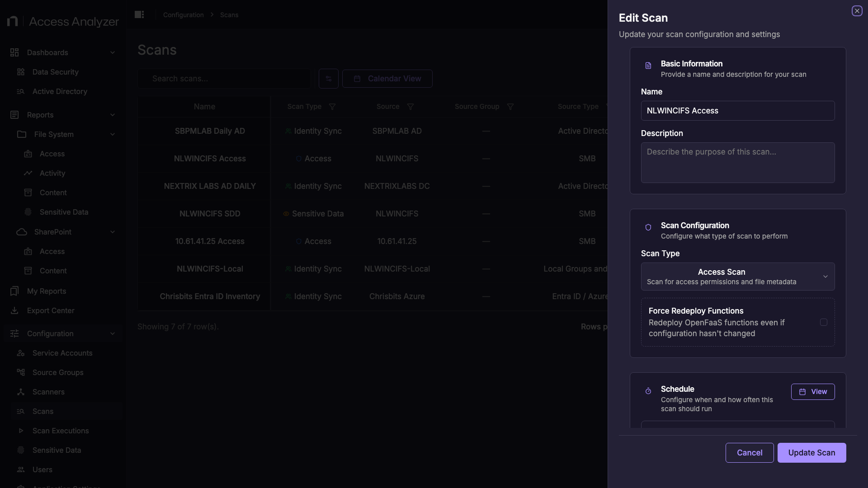Click the Source Group column filter icon
This screenshot has width=868, height=488.
point(510,107)
